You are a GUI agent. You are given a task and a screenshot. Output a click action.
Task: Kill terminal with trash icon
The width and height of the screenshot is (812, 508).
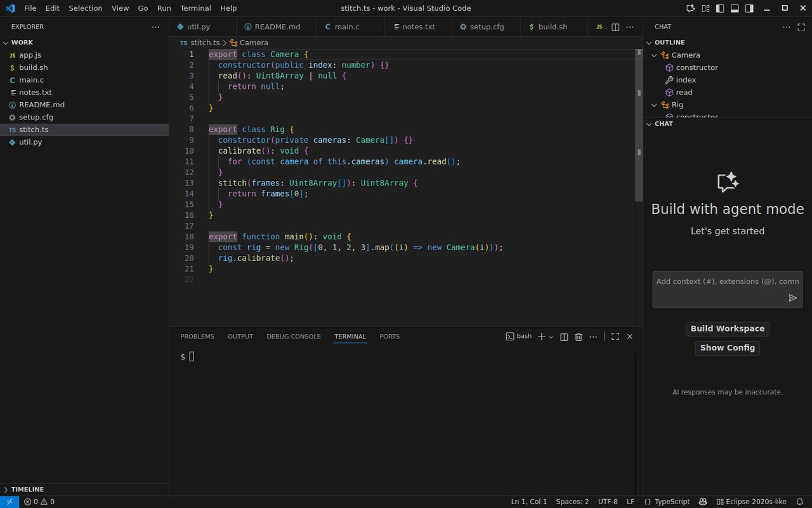click(579, 337)
